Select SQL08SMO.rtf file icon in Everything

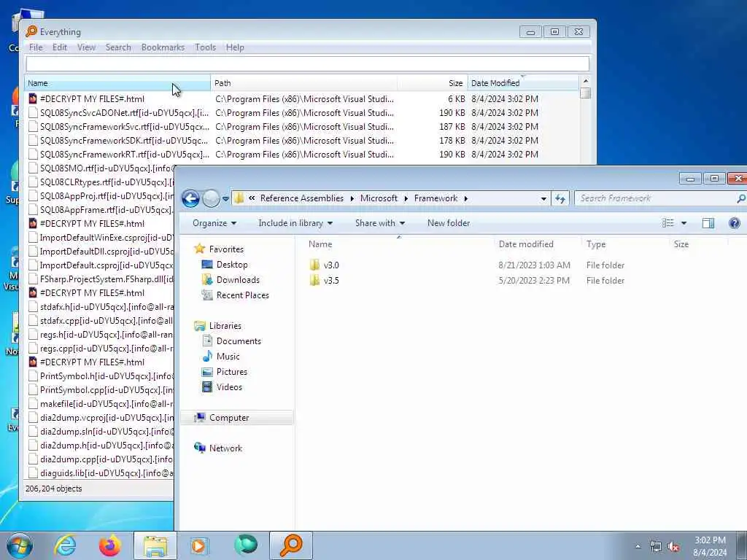33,168
